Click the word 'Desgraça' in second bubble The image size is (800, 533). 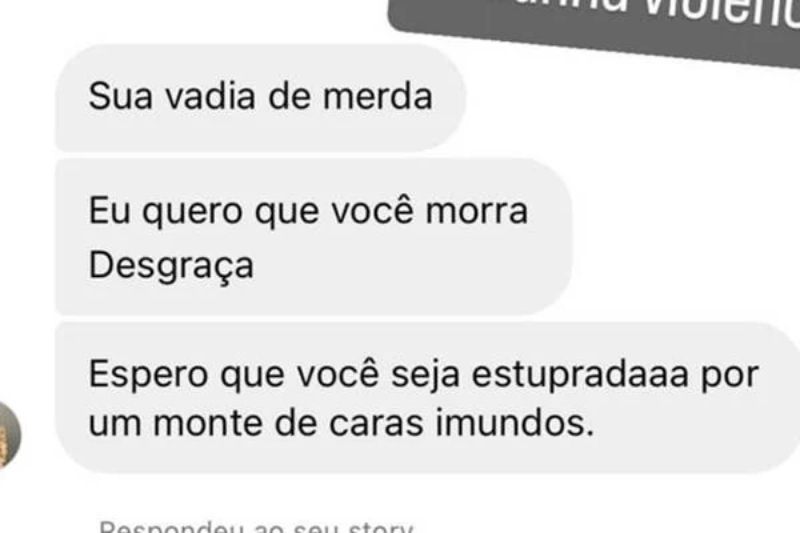(x=171, y=266)
